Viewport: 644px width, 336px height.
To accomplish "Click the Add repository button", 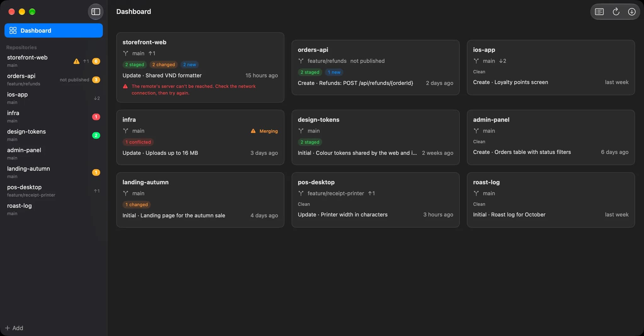I will coord(14,328).
